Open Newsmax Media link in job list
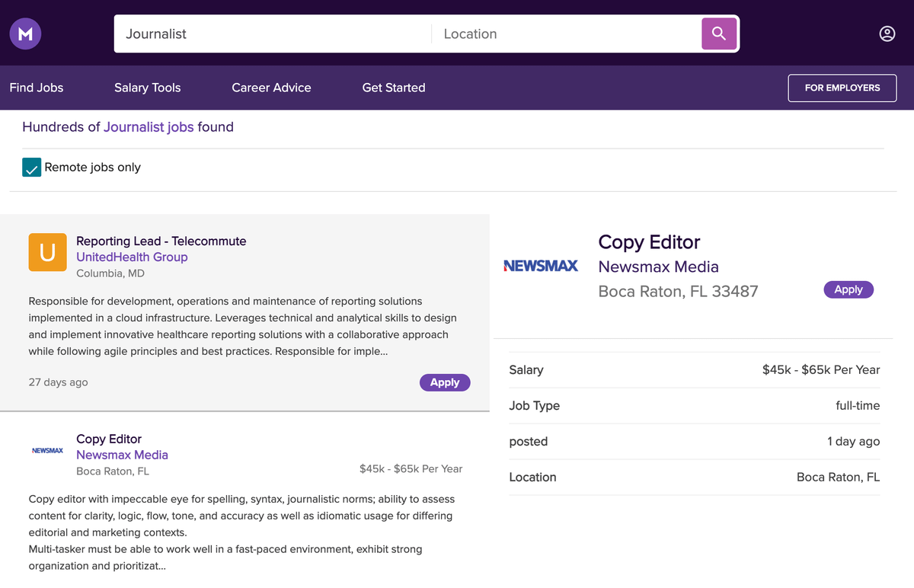The height and width of the screenshot is (588, 914). click(x=122, y=455)
